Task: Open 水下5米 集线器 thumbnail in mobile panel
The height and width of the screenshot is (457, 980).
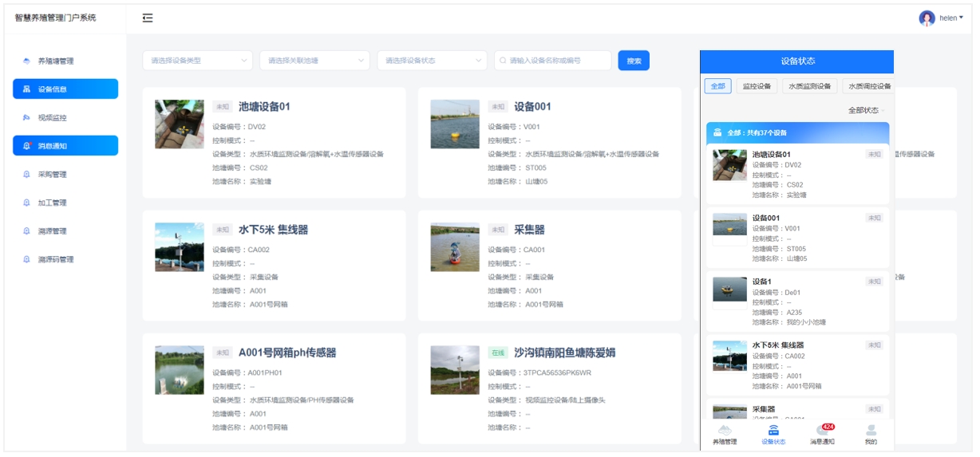Action: [729, 356]
